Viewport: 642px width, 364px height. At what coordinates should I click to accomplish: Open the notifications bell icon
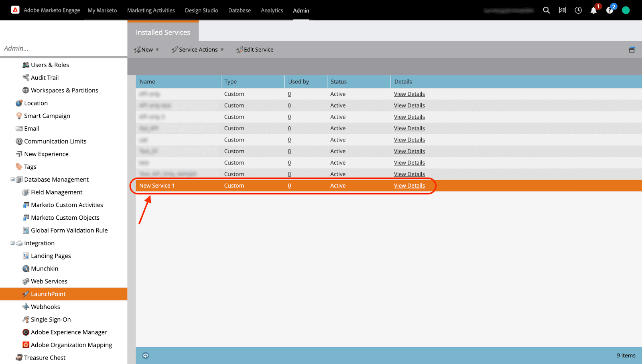[593, 10]
